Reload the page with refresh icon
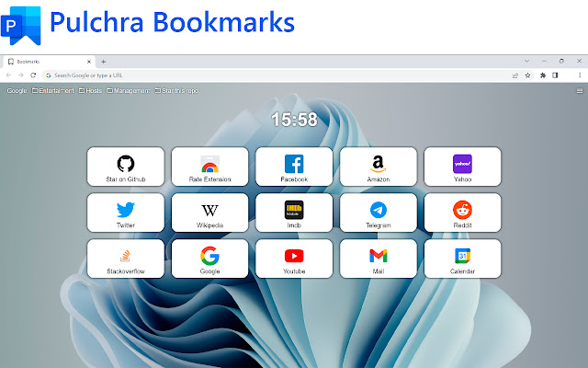 click(33, 75)
